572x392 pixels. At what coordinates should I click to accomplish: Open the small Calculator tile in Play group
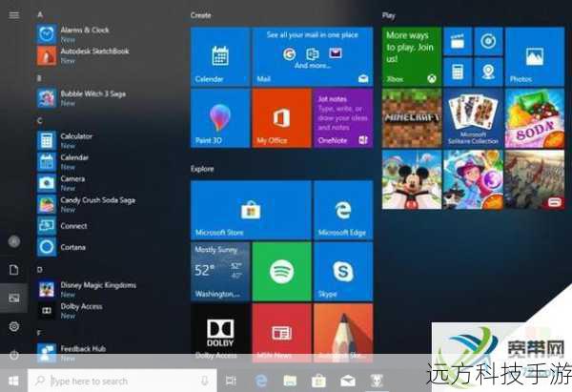click(x=458, y=72)
